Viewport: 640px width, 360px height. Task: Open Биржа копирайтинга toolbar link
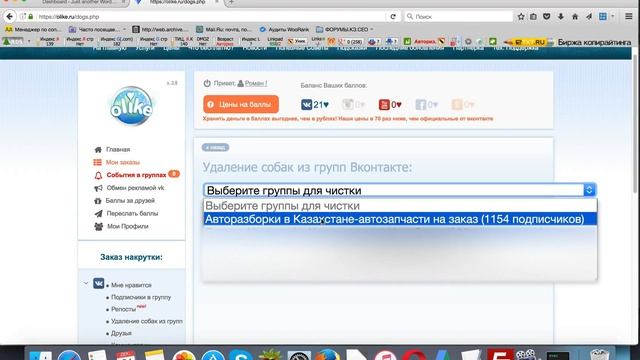pos(594,42)
